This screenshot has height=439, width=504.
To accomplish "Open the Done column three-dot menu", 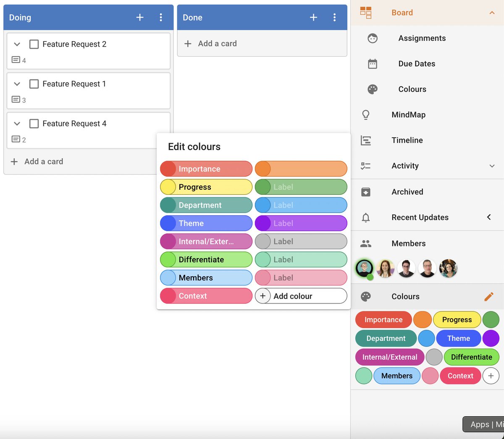I will [x=334, y=17].
